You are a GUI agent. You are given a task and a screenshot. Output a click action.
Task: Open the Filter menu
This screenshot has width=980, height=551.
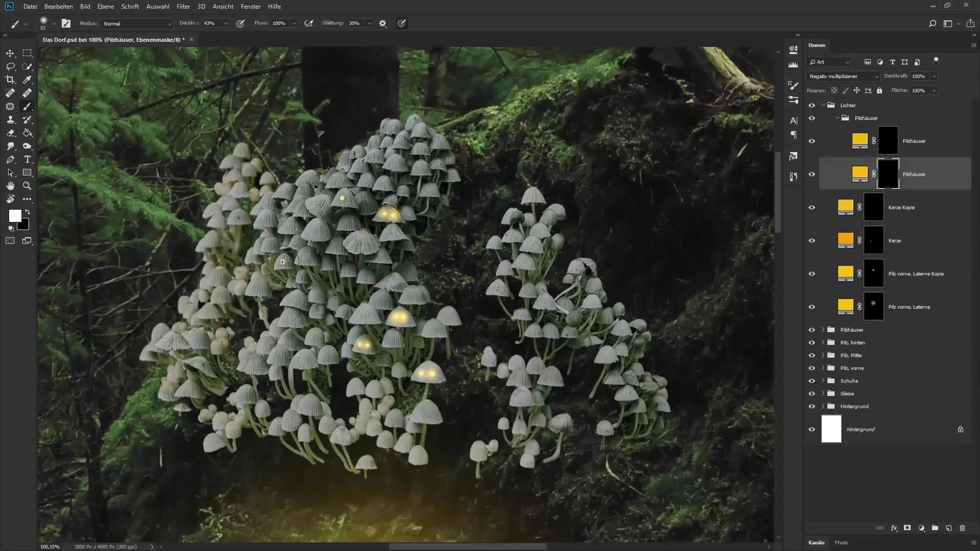coord(183,7)
